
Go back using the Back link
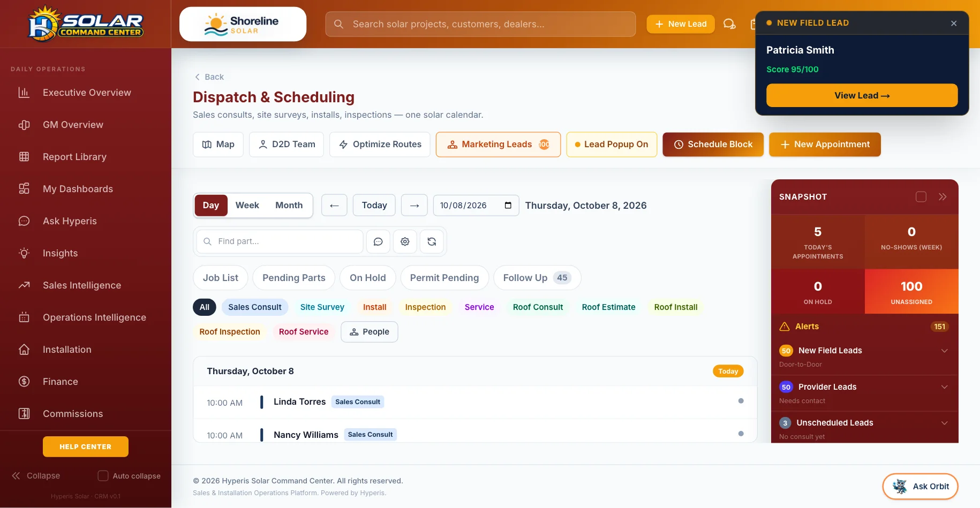(209, 77)
